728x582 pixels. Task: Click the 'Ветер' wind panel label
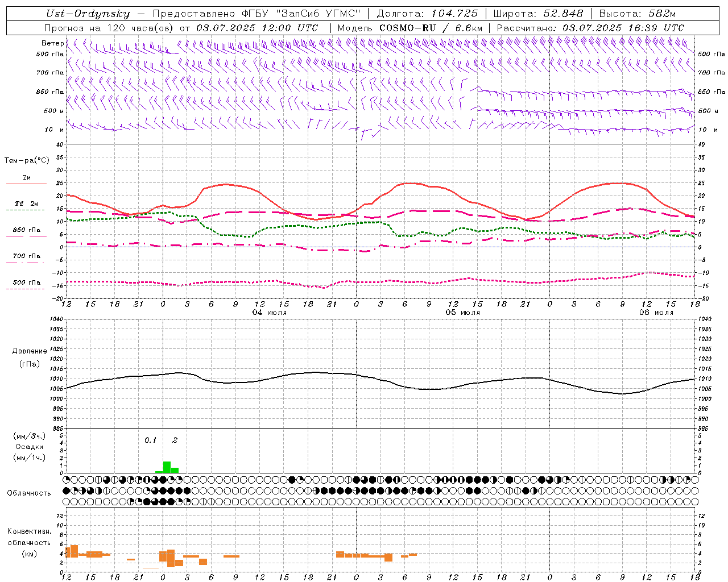click(52, 43)
